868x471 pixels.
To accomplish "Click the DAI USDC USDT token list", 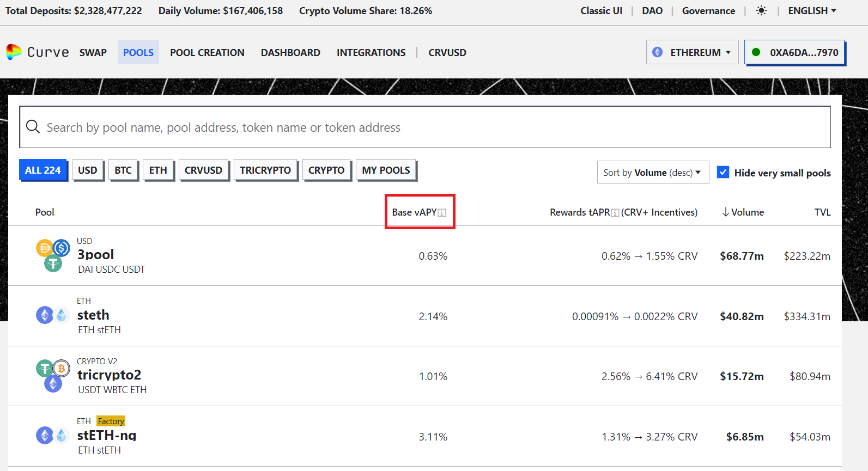I will [x=112, y=270].
